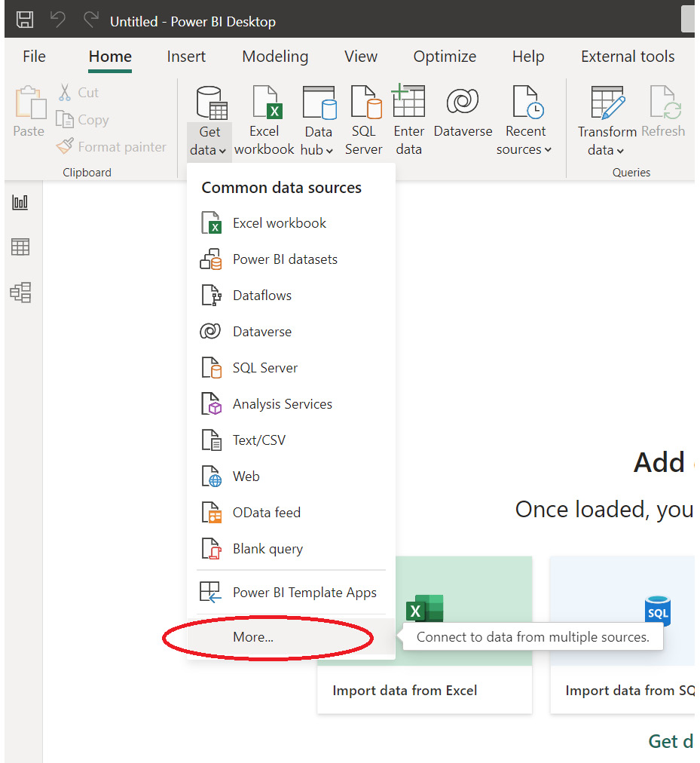Choose Excel workbook from Common data sources
The height and width of the screenshot is (763, 700).
click(291, 223)
